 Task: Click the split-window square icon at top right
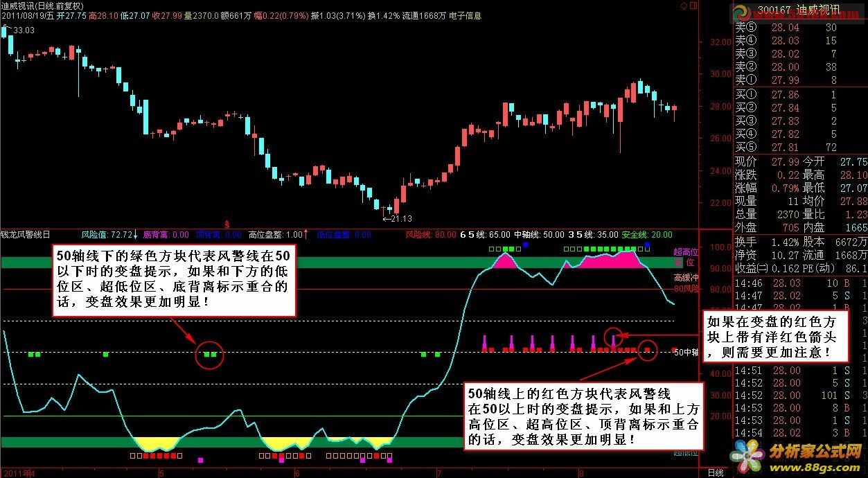coord(693,6)
